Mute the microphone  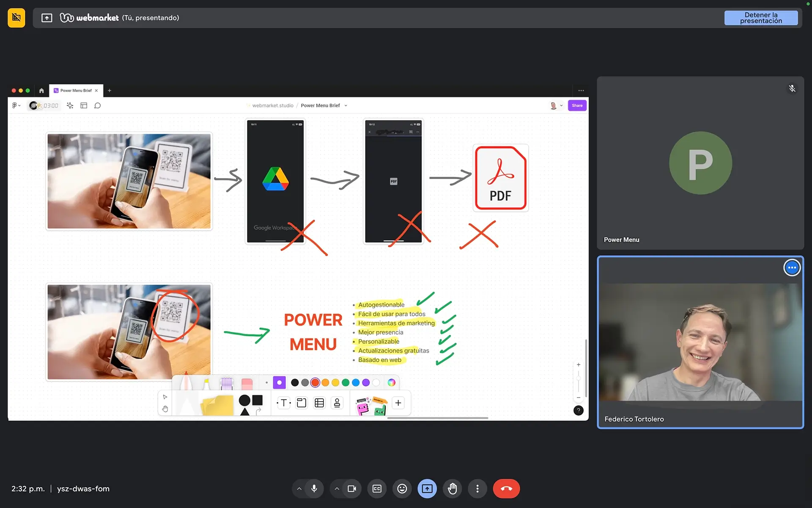tap(314, 489)
